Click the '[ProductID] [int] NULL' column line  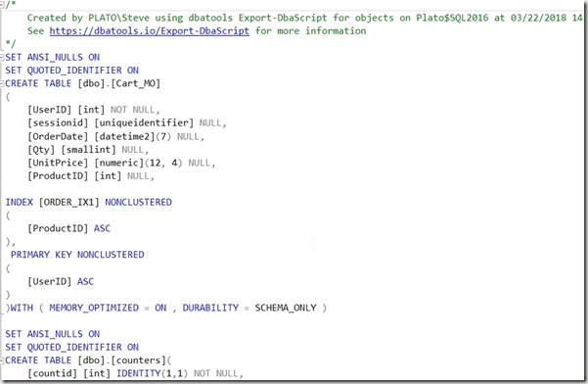tap(91, 175)
